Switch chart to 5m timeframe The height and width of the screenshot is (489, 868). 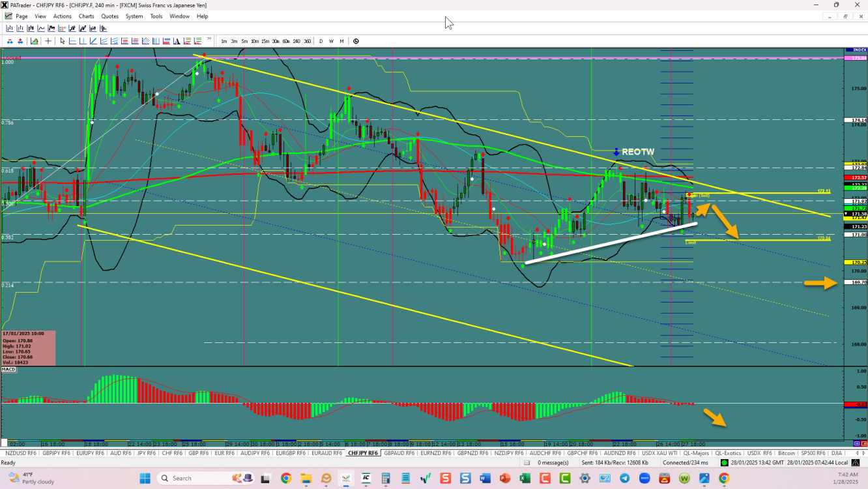[x=244, y=41]
